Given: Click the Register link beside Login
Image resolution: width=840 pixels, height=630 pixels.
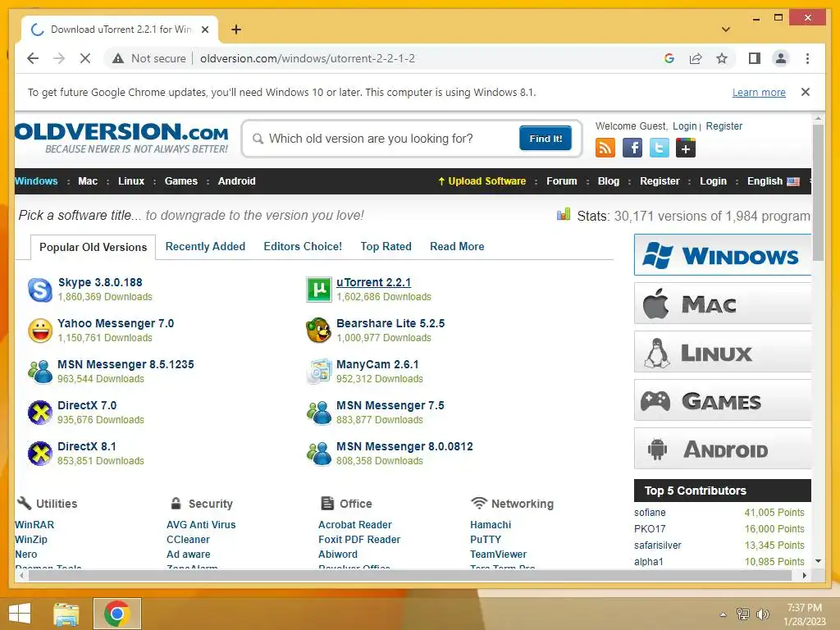Looking at the screenshot, I should 724,126.
